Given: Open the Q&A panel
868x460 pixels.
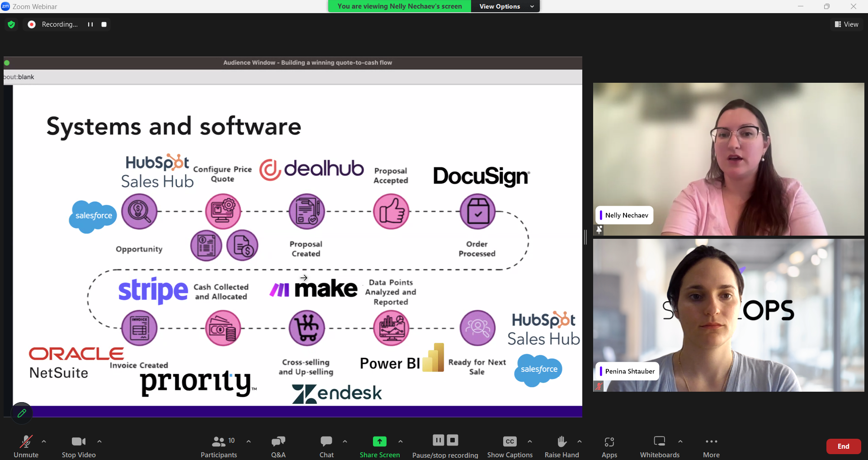Looking at the screenshot, I should coord(278,446).
